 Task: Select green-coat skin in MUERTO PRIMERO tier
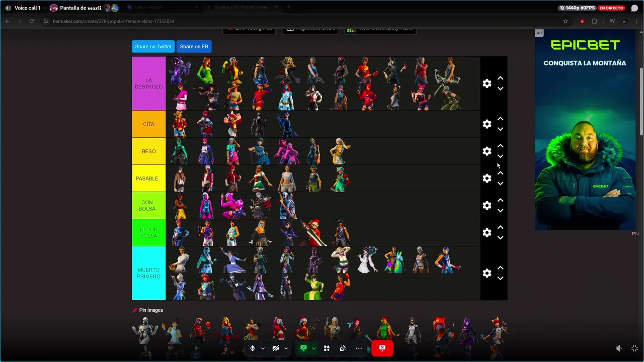click(313, 287)
